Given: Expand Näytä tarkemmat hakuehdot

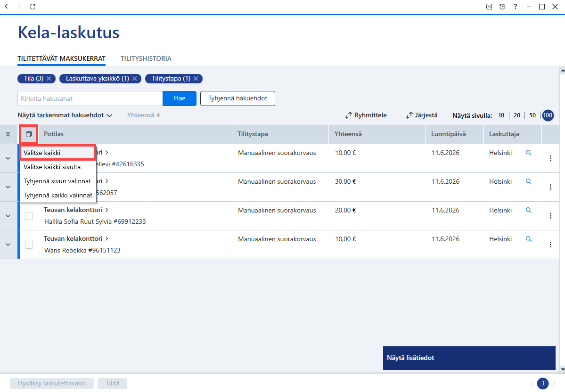Looking at the screenshot, I should tap(65, 115).
